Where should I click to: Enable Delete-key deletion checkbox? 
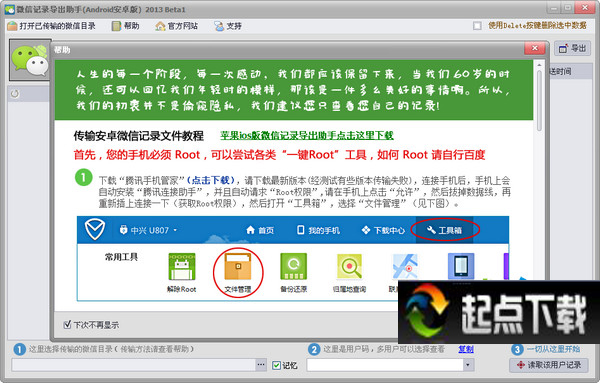[477, 26]
